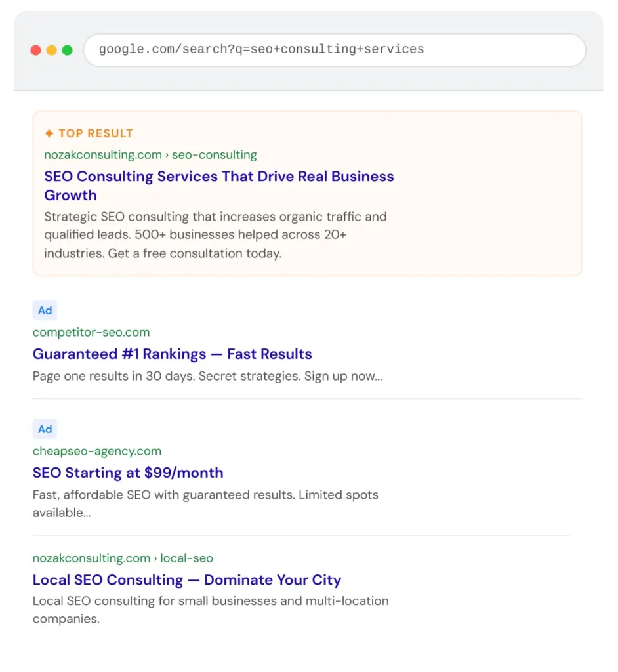Click the orange star icon beside TOP RESULT

tap(49, 133)
